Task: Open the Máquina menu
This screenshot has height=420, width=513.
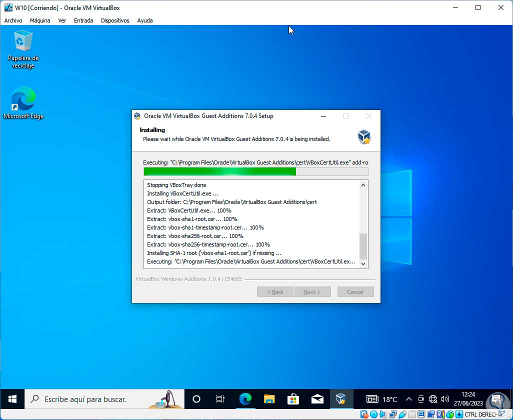Action: (x=40, y=20)
